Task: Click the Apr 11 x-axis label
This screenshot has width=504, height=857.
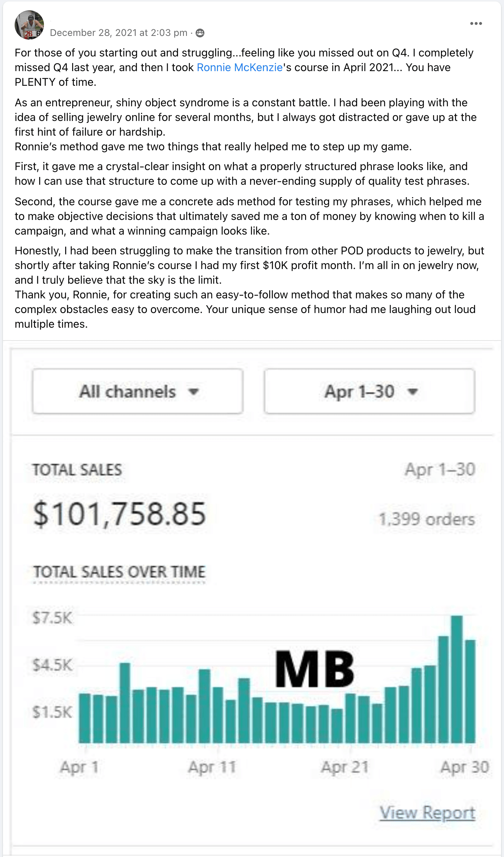Action: pyautogui.click(x=212, y=767)
